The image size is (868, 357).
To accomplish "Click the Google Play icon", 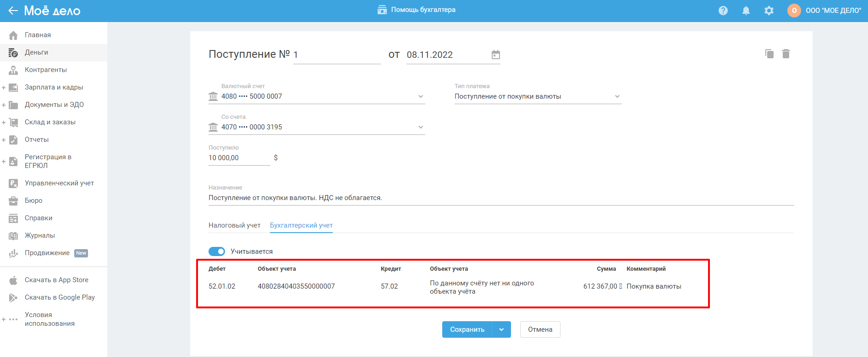I will click(x=13, y=298).
